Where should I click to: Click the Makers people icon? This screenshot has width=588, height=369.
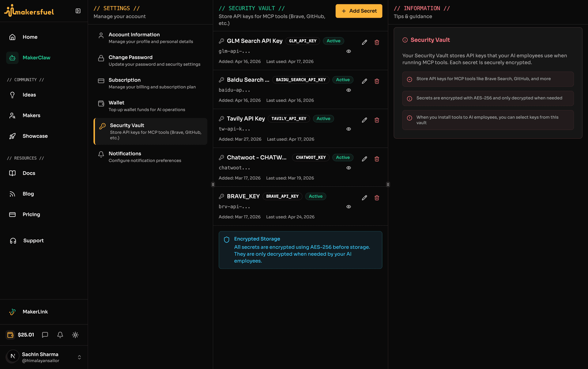click(12, 115)
